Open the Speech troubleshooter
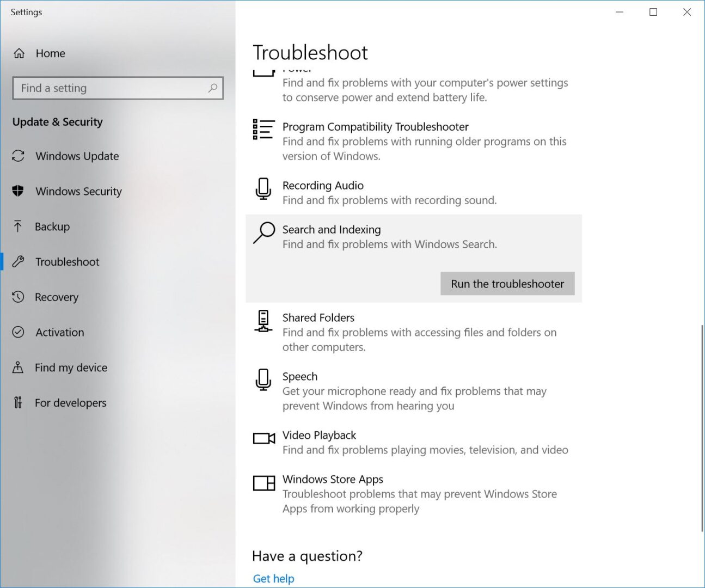The width and height of the screenshot is (705, 588). tap(300, 376)
